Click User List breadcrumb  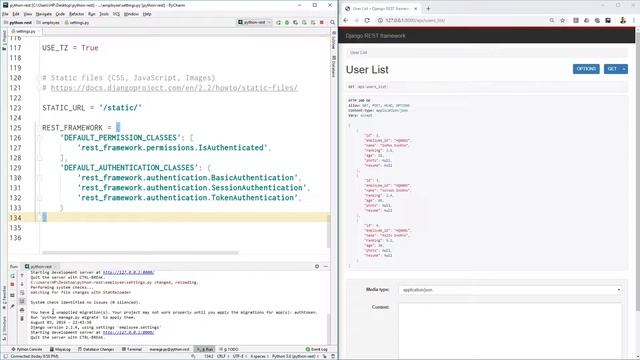click(358, 53)
